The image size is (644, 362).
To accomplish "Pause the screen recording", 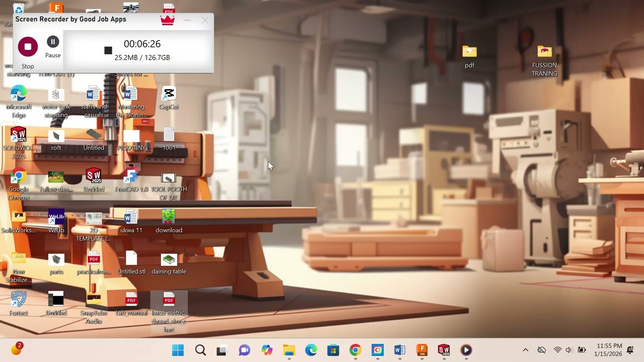I will 53,42.
